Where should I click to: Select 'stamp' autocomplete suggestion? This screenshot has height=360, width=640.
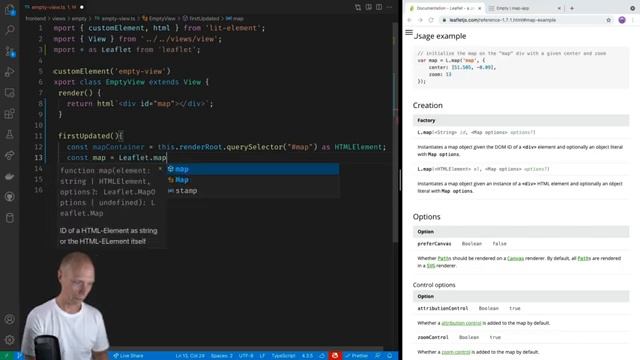point(253,191)
